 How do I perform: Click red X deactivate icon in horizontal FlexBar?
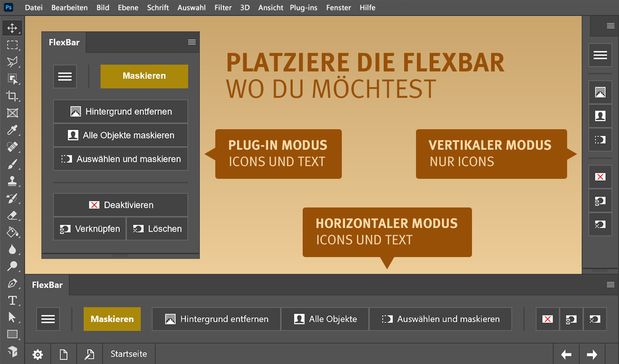click(x=548, y=319)
